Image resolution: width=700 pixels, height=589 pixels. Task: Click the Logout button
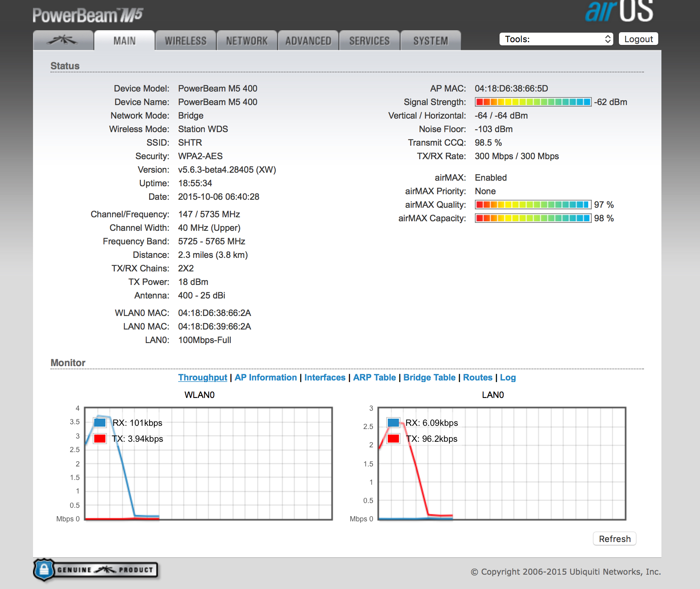[x=638, y=39]
